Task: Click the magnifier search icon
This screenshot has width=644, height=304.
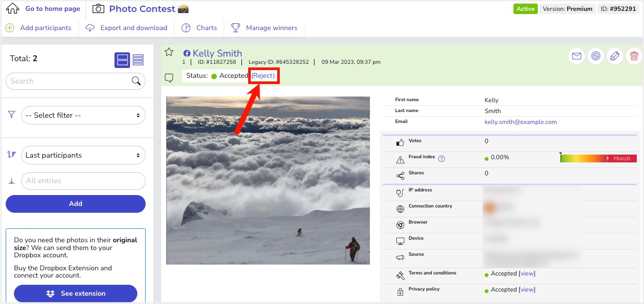Action: pyautogui.click(x=136, y=80)
